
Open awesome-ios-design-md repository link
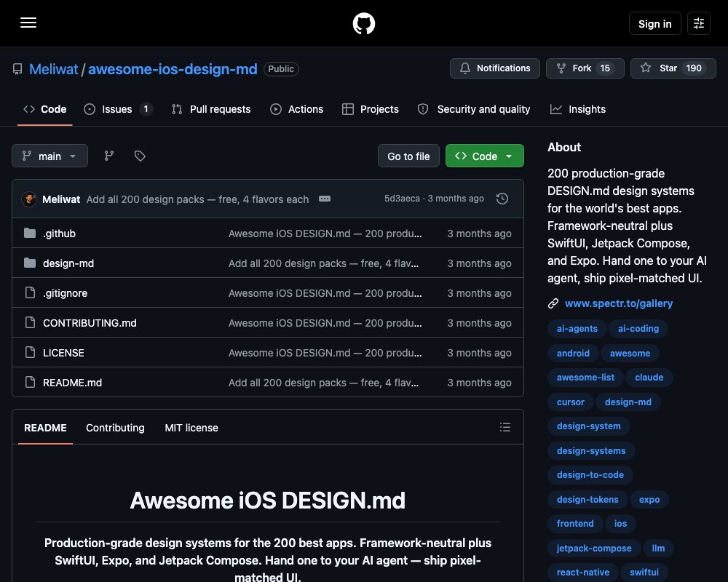coord(173,69)
